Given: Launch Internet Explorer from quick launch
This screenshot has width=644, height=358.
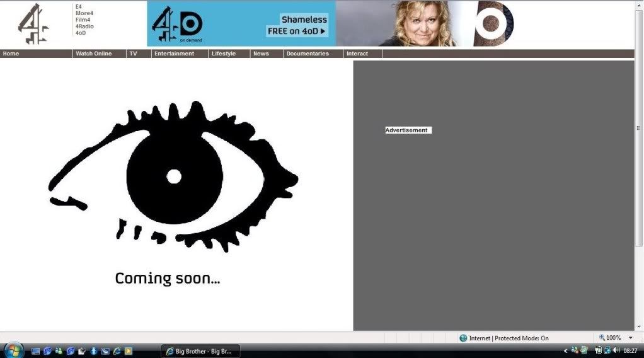Looking at the screenshot, I should [x=117, y=350].
